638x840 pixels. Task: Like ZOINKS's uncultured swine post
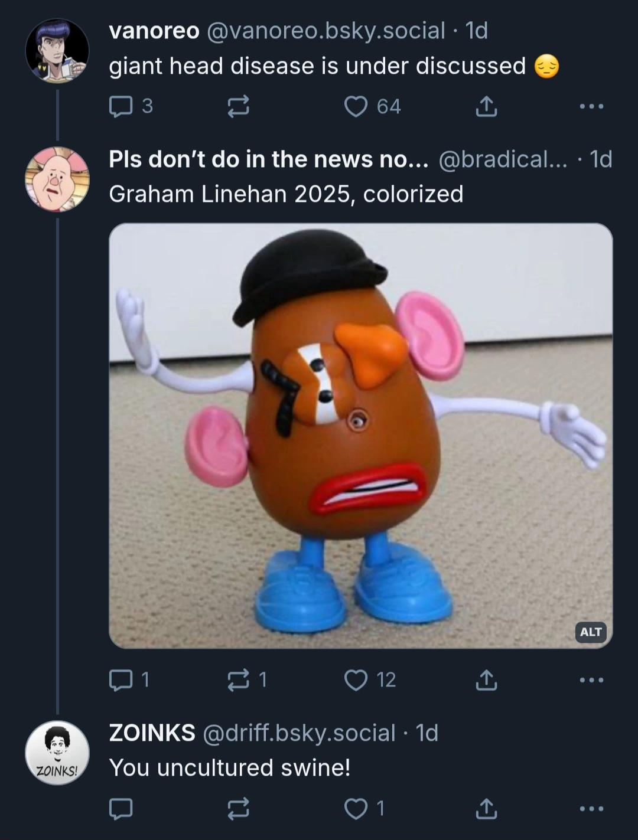tap(356, 809)
